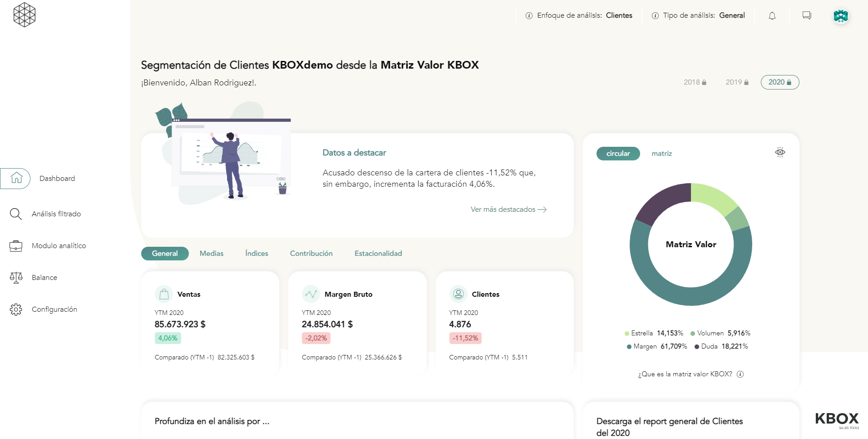Switch chart to circular view
Screen dimensions: 868x439
click(618, 154)
